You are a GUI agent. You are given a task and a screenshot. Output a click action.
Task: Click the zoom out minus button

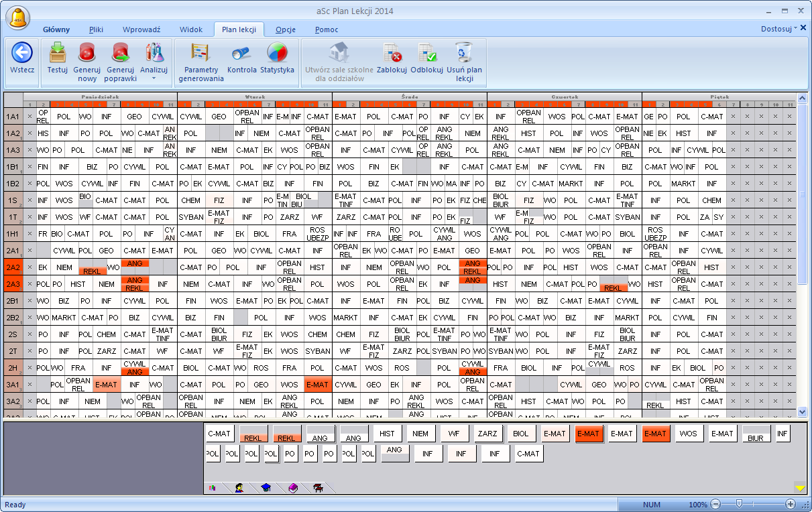click(716, 504)
